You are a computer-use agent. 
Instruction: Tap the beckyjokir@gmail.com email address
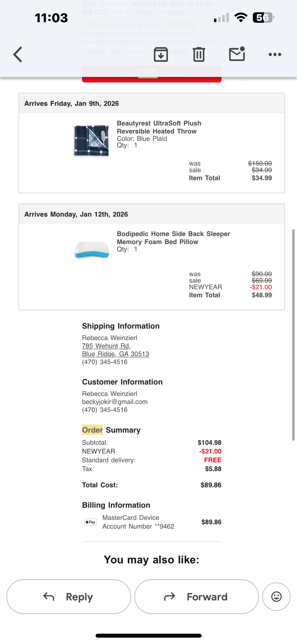pos(115,402)
